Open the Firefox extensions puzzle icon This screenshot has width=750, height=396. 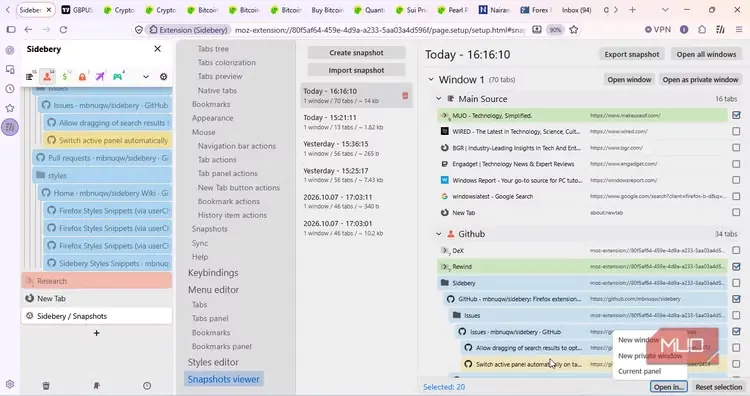pos(702,30)
